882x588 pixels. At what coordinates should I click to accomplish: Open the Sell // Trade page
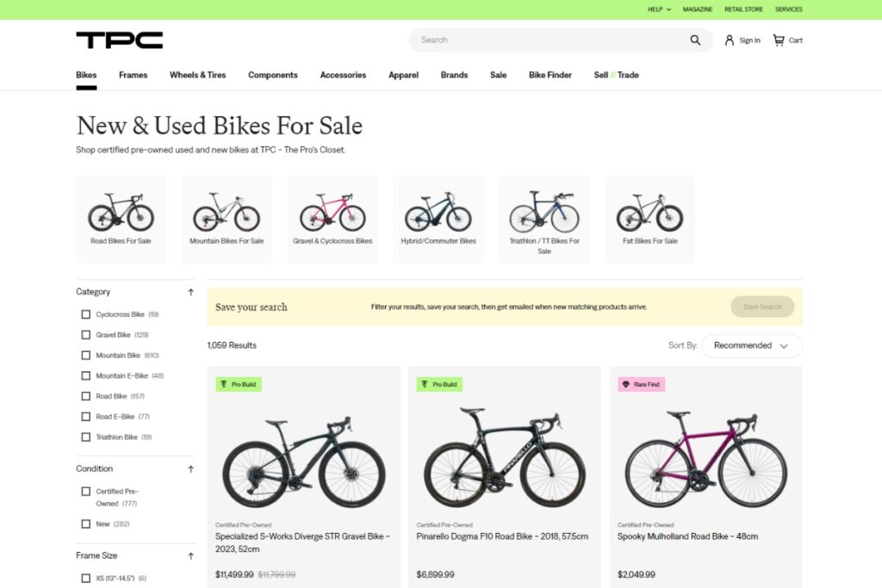point(617,75)
